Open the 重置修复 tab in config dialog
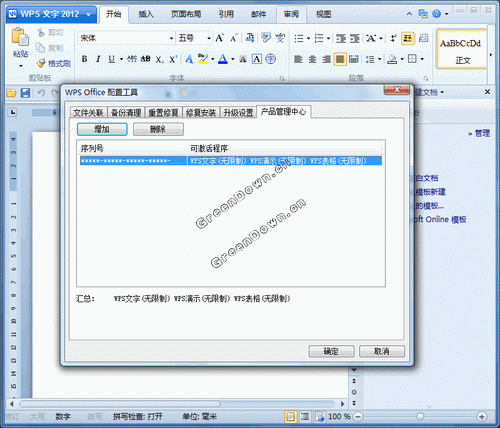 [163, 113]
